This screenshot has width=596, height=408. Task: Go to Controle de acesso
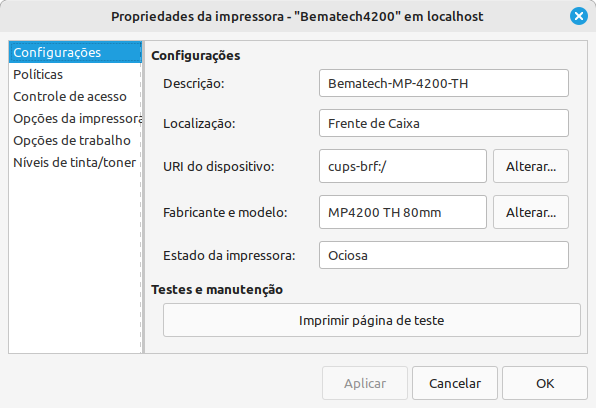pos(75,96)
